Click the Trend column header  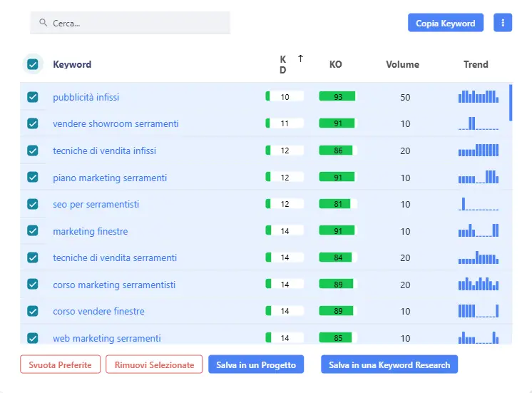click(x=476, y=64)
